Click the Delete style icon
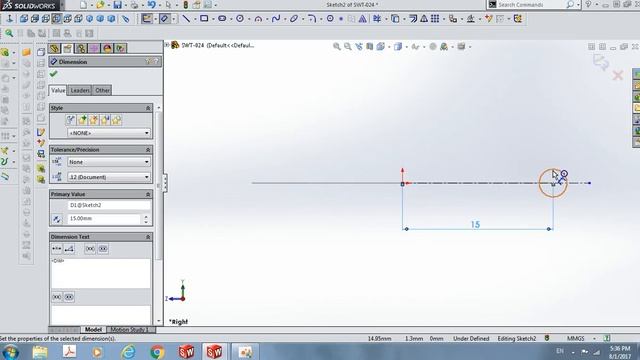 click(x=94, y=120)
